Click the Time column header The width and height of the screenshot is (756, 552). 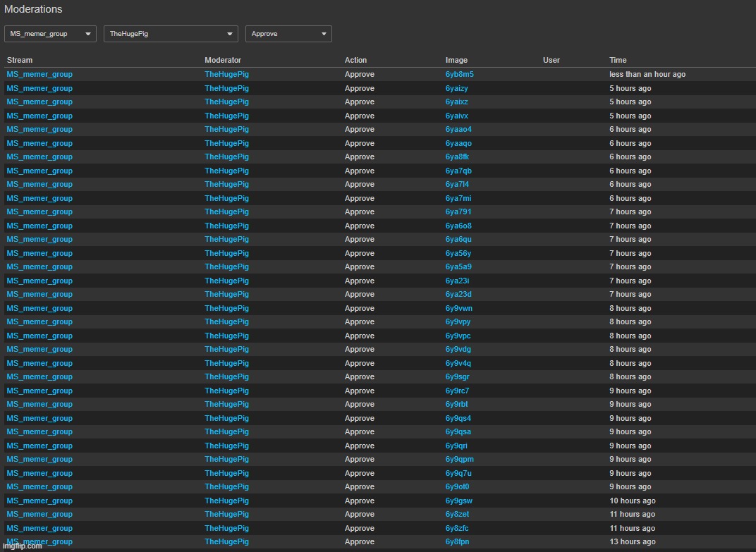[618, 60]
